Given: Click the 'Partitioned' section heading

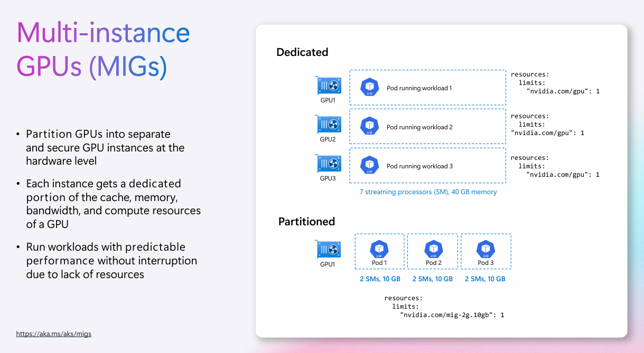Looking at the screenshot, I should click(x=306, y=222).
